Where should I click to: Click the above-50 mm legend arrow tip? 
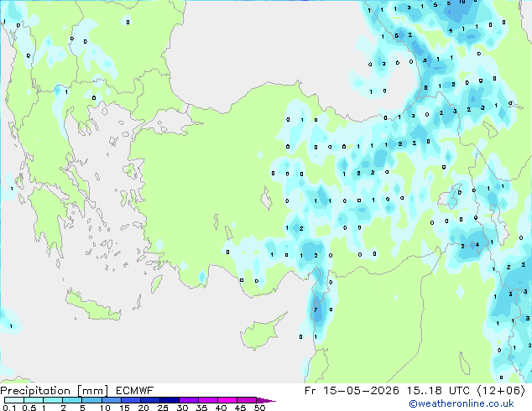click(266, 400)
